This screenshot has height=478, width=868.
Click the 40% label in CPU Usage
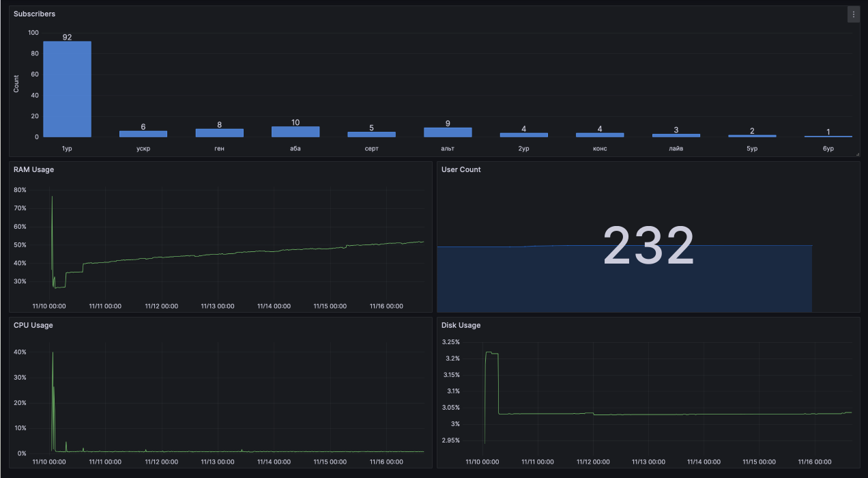[20, 352]
